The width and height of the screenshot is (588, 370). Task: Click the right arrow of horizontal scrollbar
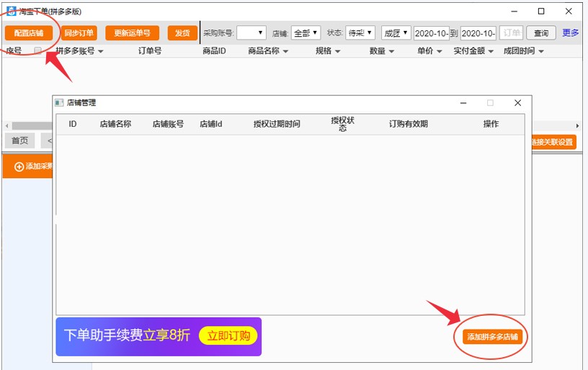pyautogui.click(x=577, y=125)
